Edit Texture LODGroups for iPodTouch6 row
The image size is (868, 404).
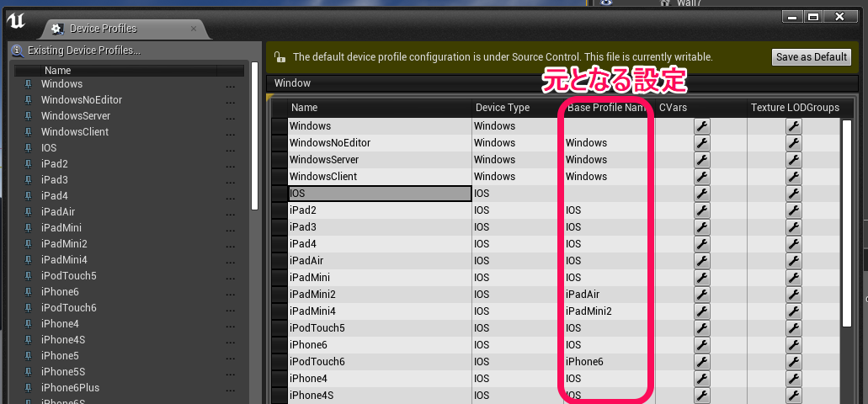[x=793, y=362]
